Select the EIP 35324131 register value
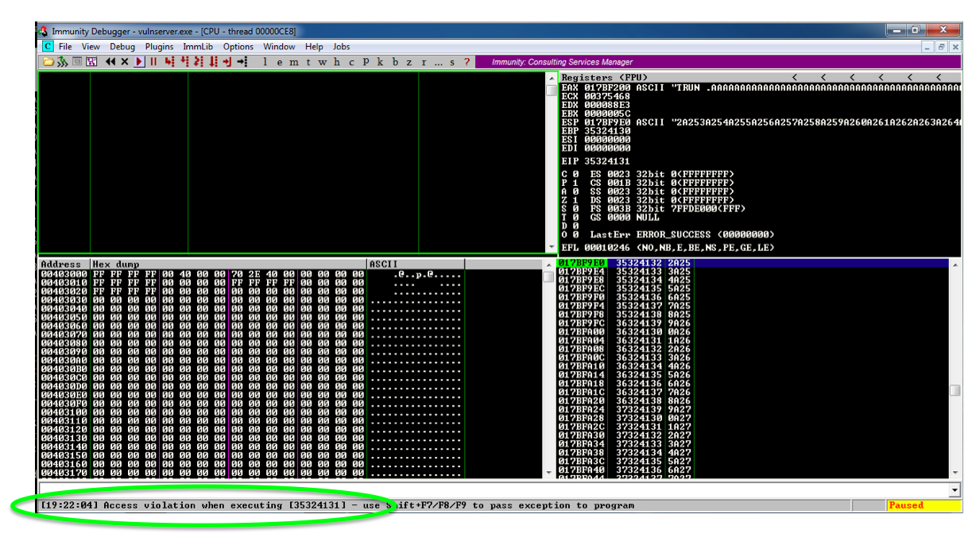 607,161
